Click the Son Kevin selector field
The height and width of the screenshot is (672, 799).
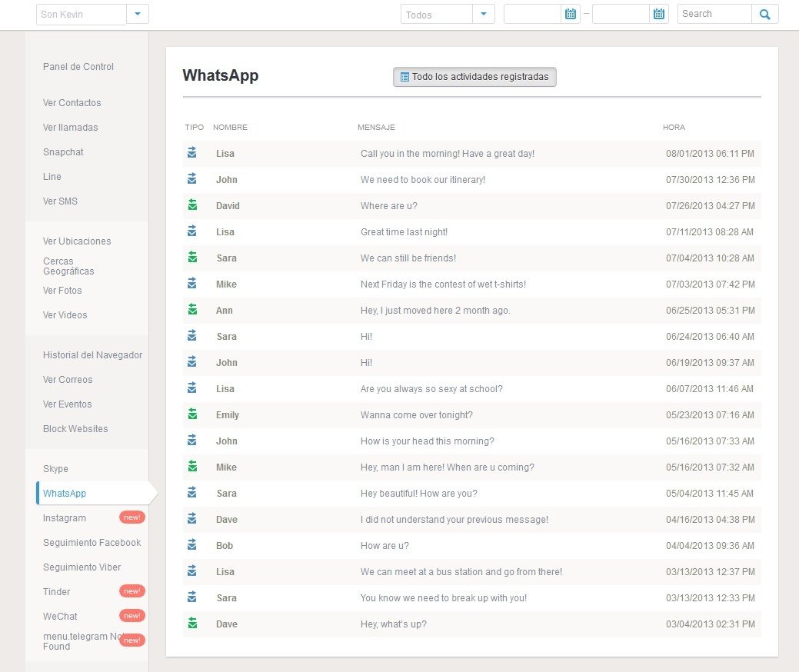point(82,15)
